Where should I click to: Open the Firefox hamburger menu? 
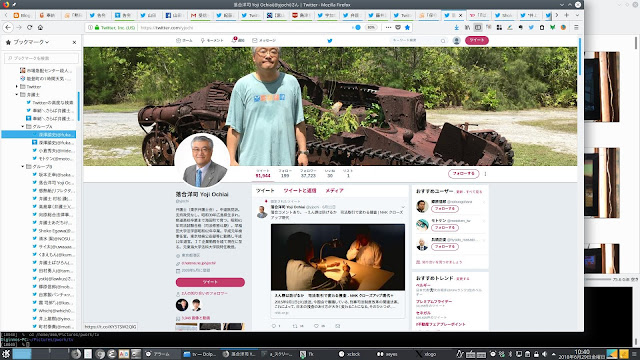point(576,27)
